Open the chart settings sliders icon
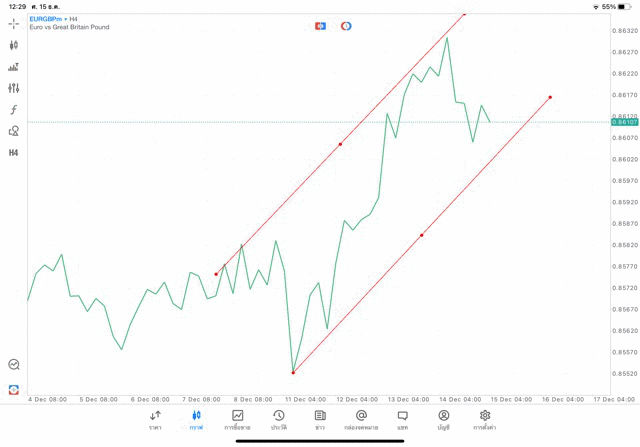The image size is (640, 447). 13,89
